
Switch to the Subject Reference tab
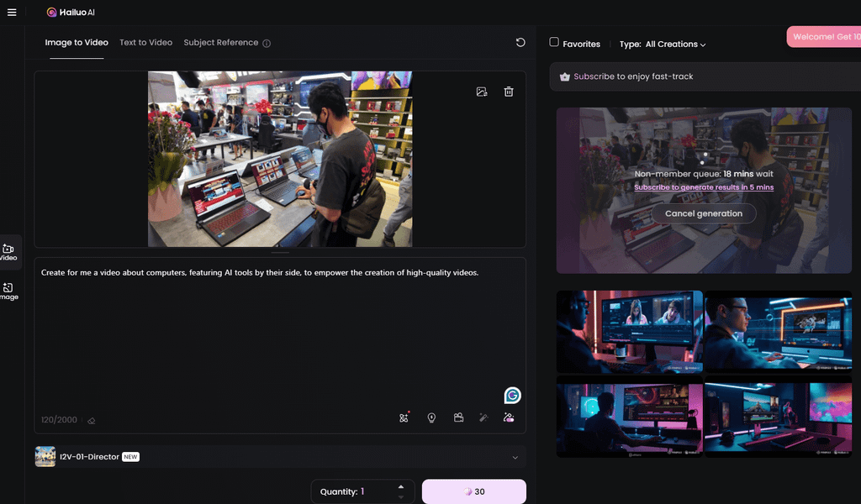(x=221, y=42)
